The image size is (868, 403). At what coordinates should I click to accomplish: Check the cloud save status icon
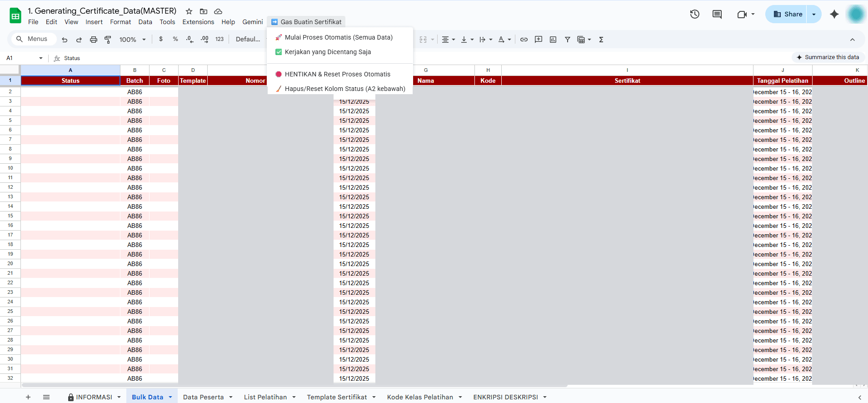click(218, 11)
